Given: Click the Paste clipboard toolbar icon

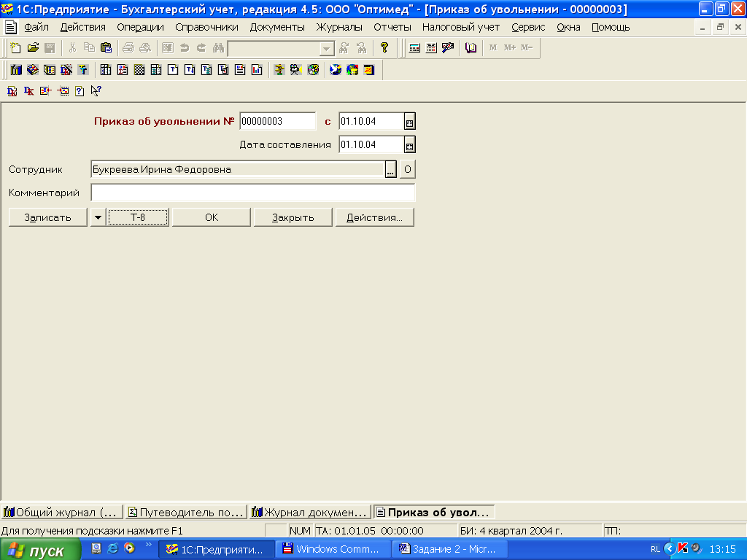Looking at the screenshot, I should (107, 47).
